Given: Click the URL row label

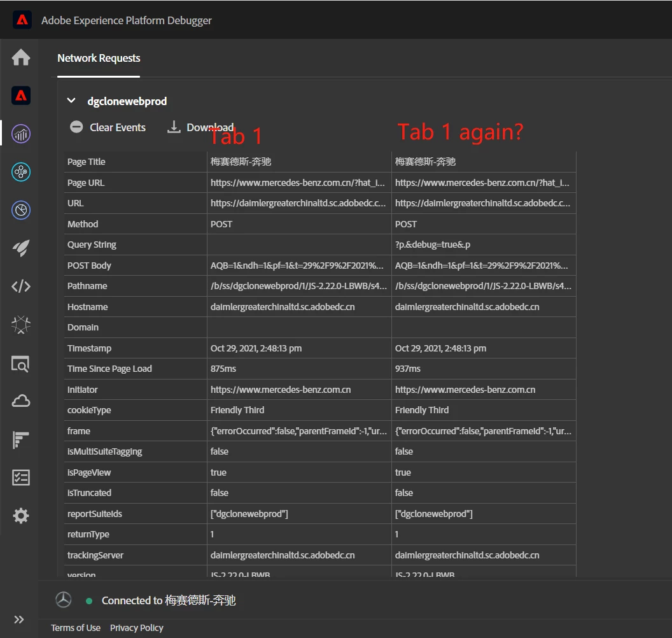Looking at the screenshot, I should coord(75,203).
